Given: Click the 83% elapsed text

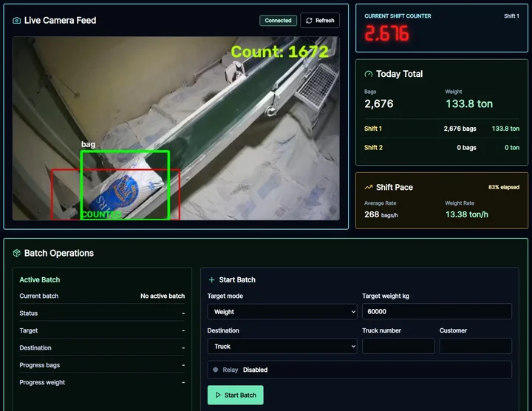Looking at the screenshot, I should coord(504,187).
